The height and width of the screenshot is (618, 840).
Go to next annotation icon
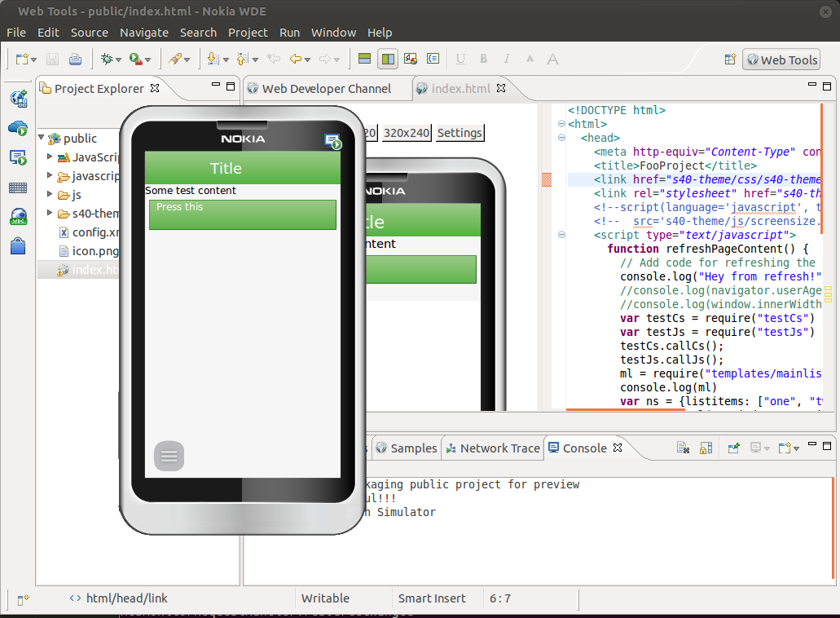(x=213, y=59)
